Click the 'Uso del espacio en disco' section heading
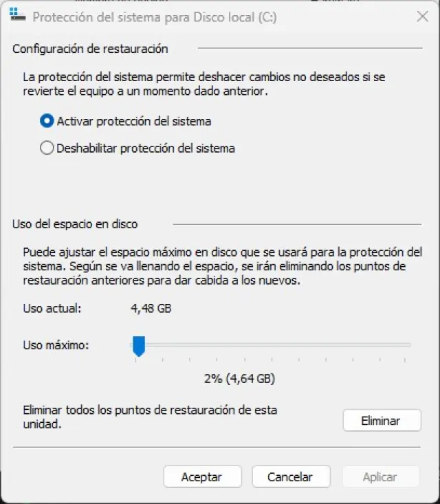Screen dimensions: 440x504 click(75, 223)
